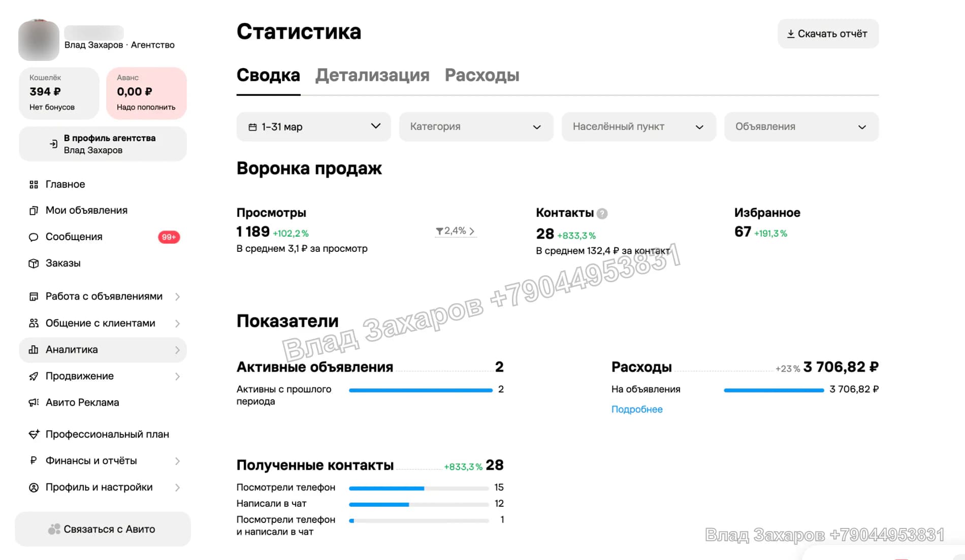Open the Объявления filter dropdown
965x560 pixels.
[801, 127]
